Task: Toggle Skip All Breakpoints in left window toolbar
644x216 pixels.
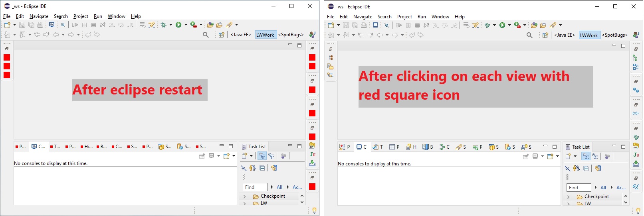Action: pos(63,25)
